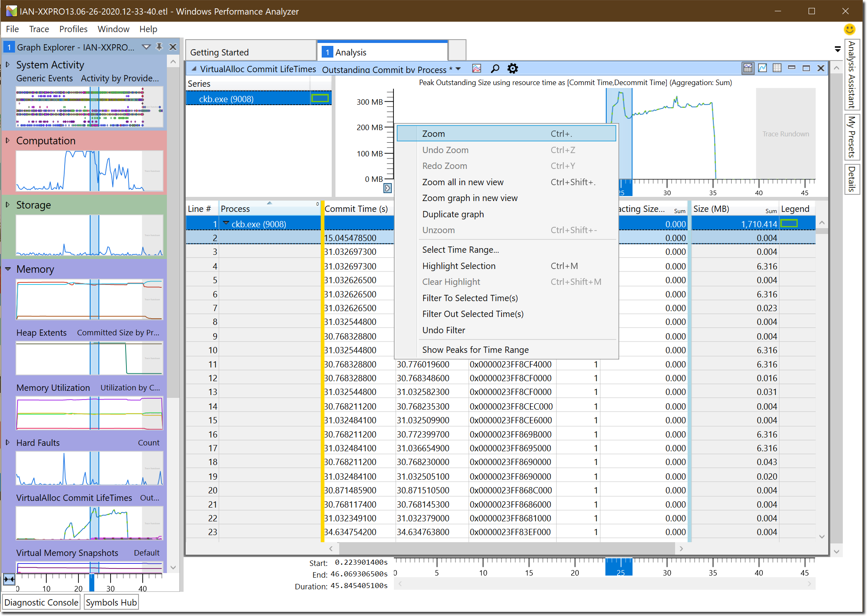Switch to graph and table display mode
Viewport: 867px width, 616px height.
point(748,68)
